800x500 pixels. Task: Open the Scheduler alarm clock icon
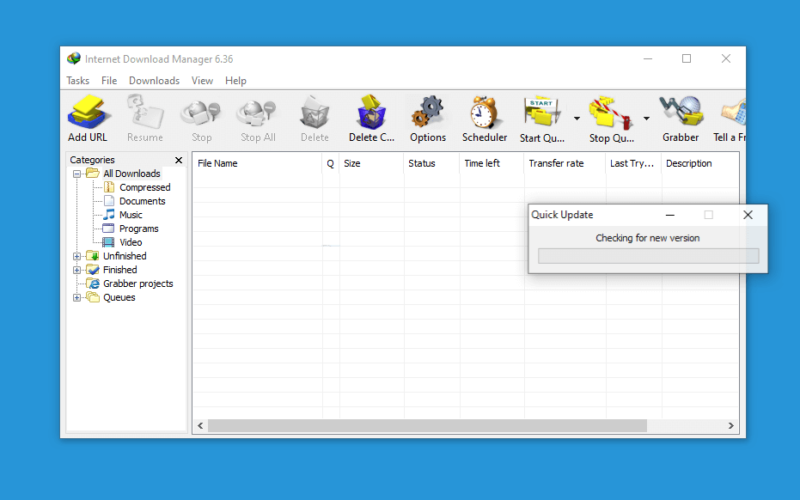click(484, 112)
